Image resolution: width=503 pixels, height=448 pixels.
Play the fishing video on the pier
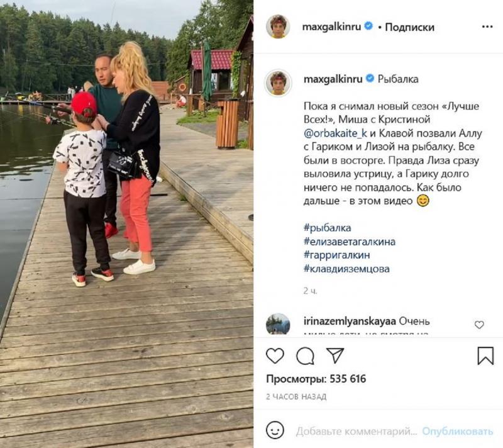126,224
